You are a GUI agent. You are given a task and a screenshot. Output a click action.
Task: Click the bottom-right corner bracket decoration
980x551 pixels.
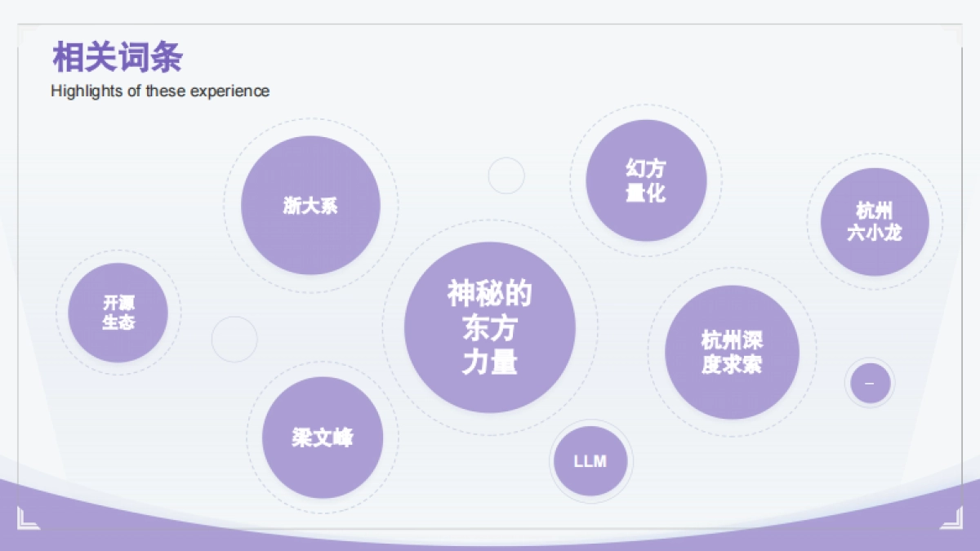point(951,518)
